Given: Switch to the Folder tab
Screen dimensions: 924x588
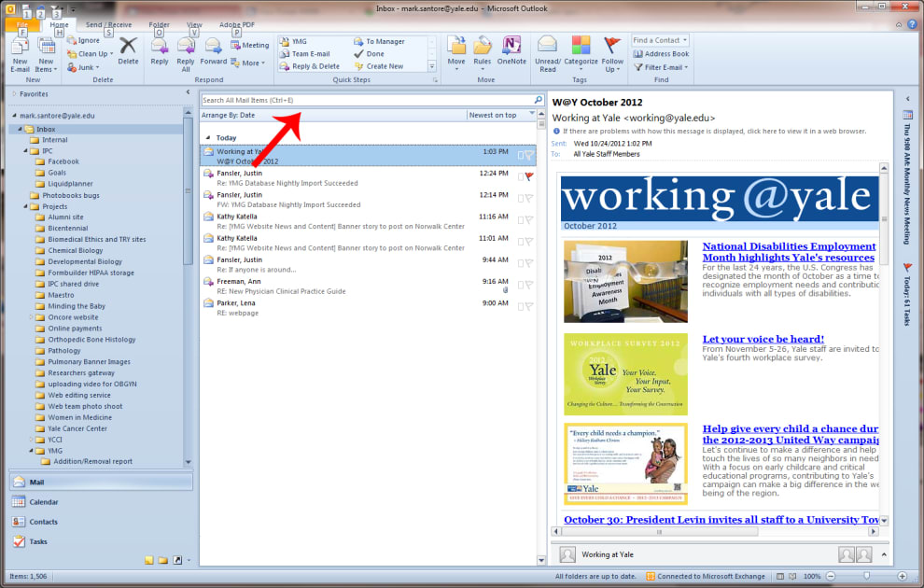Looking at the screenshot, I should point(159,25).
